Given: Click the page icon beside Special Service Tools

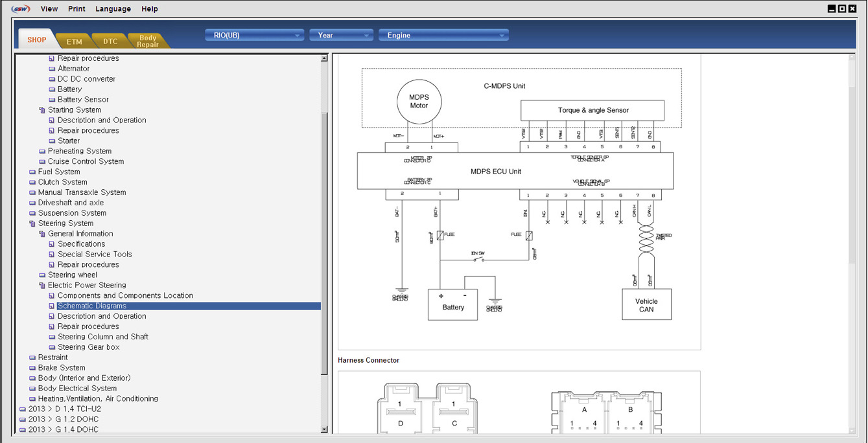Looking at the screenshot, I should [x=52, y=255].
